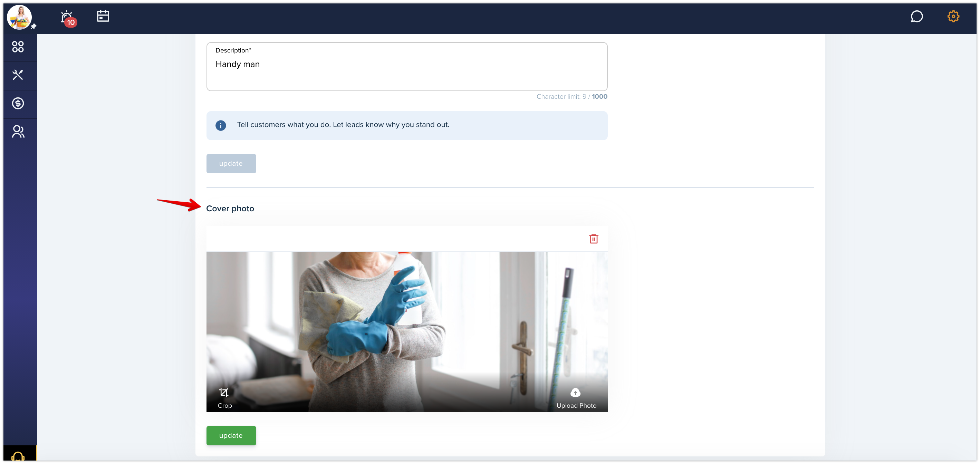The image size is (980, 464).
Task: Open services tools icon in sidebar
Action: [x=18, y=75]
